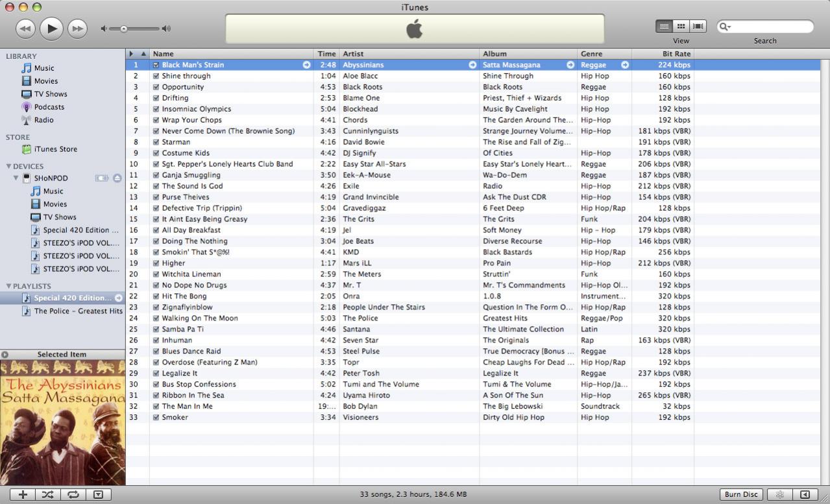Click the arrow link next to Satta Massagana album

(570, 65)
